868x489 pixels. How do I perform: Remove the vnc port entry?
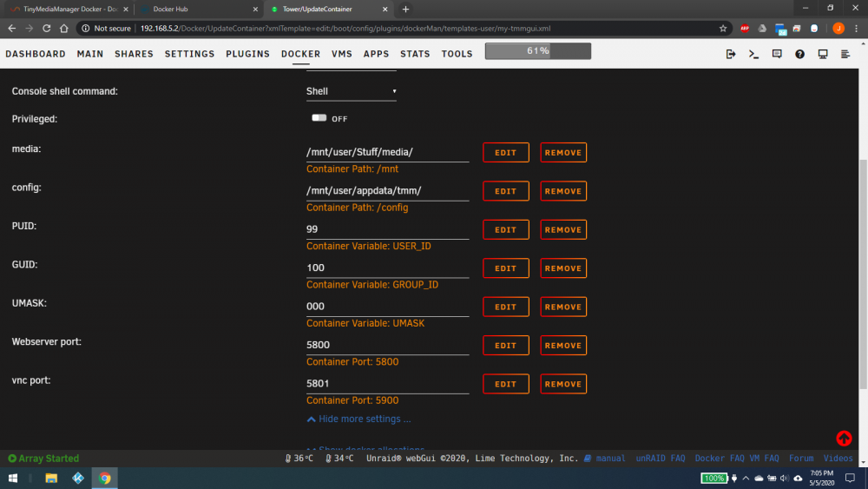coord(563,384)
